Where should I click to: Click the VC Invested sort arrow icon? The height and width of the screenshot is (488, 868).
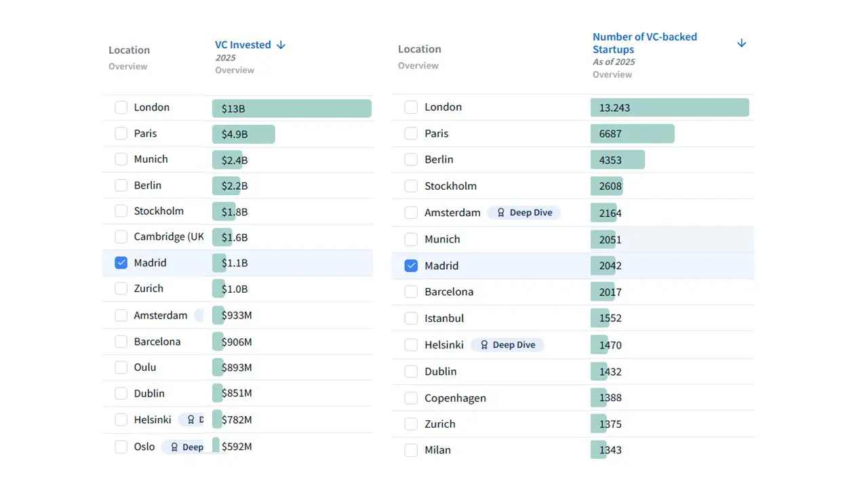281,45
